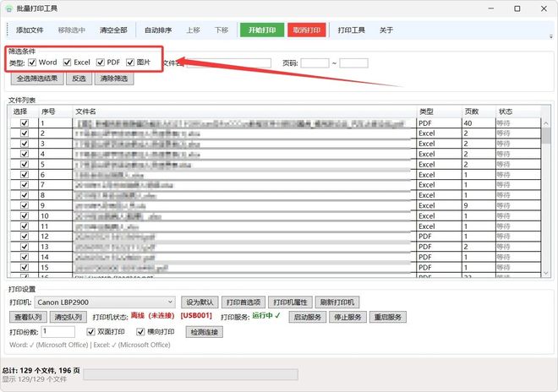The width and height of the screenshot is (558, 392).
Task: Click the 检测连接 button
Action: pos(205,332)
